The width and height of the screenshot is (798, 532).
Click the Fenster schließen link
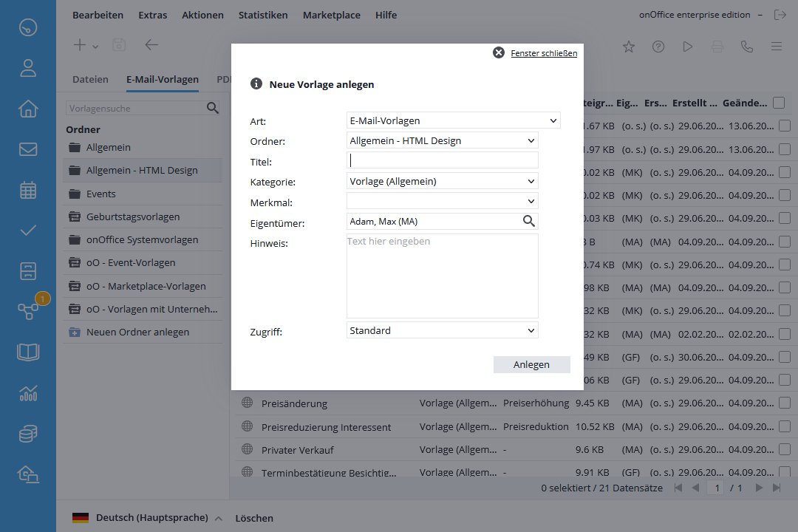click(543, 53)
